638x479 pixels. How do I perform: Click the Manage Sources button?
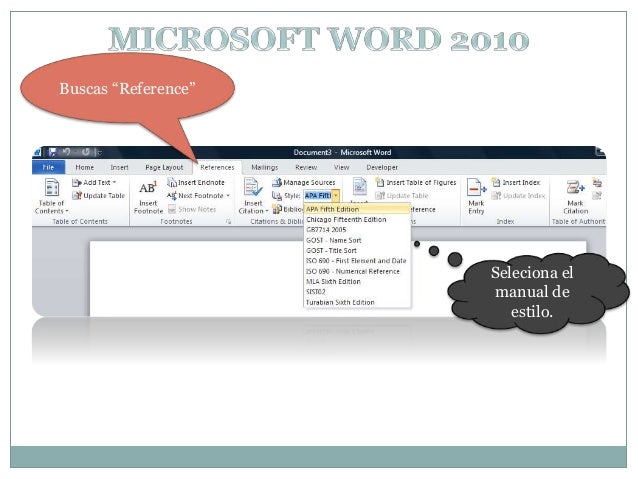click(x=304, y=183)
